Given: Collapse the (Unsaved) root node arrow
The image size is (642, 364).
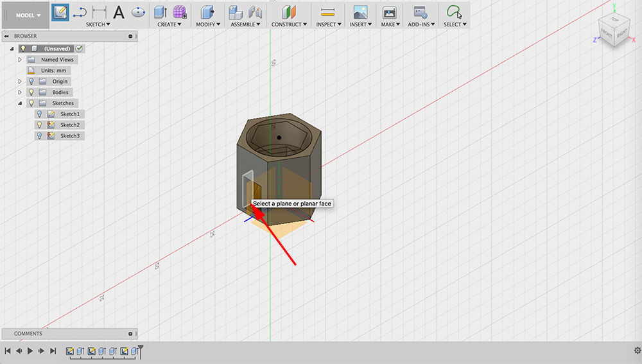Looking at the screenshot, I should coord(12,49).
